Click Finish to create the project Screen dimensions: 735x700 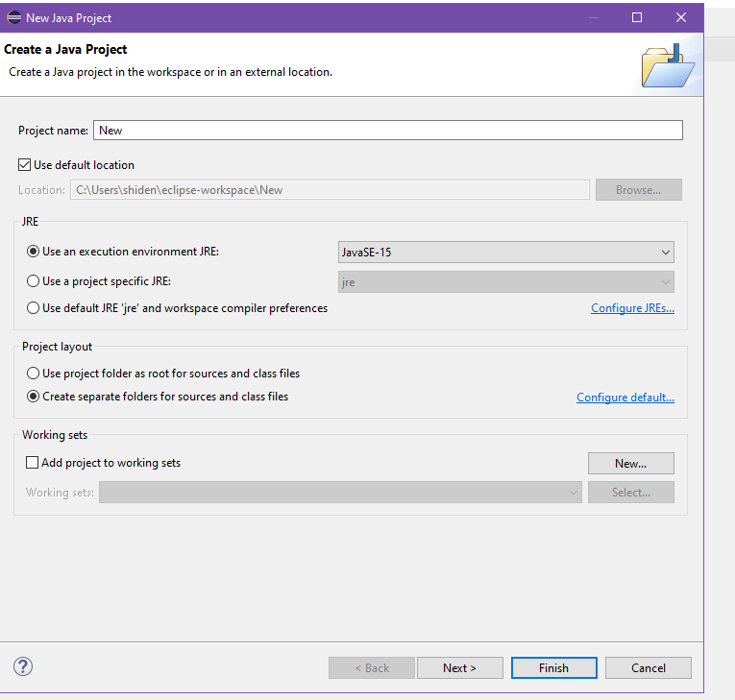554,667
